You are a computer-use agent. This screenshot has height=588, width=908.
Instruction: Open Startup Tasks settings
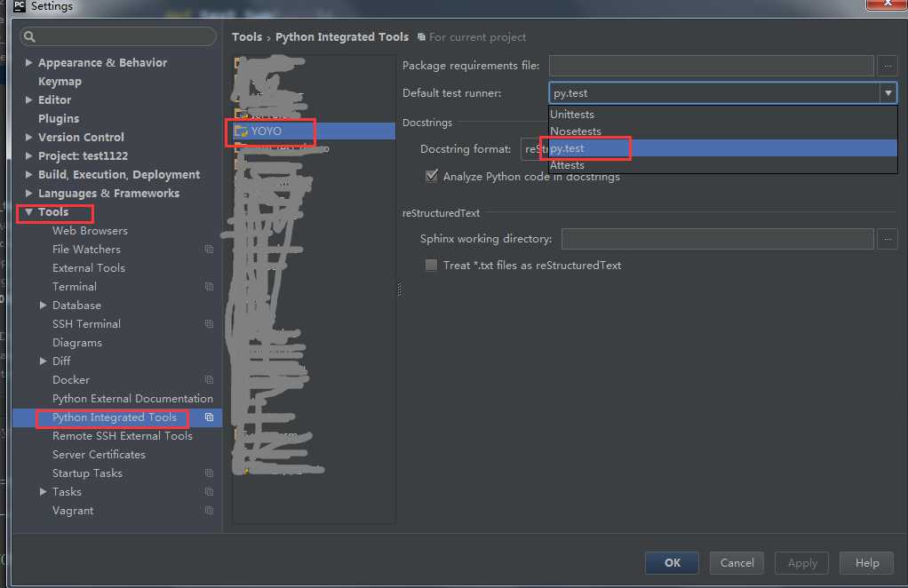(87, 473)
